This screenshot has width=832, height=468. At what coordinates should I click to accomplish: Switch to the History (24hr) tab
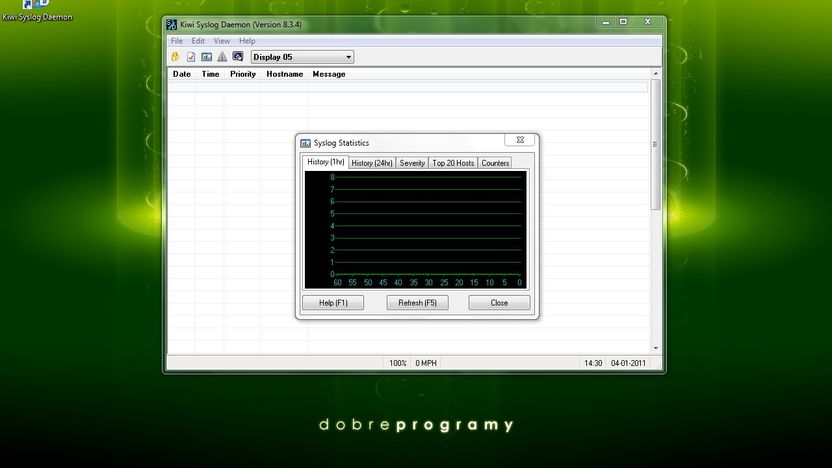[x=372, y=163]
